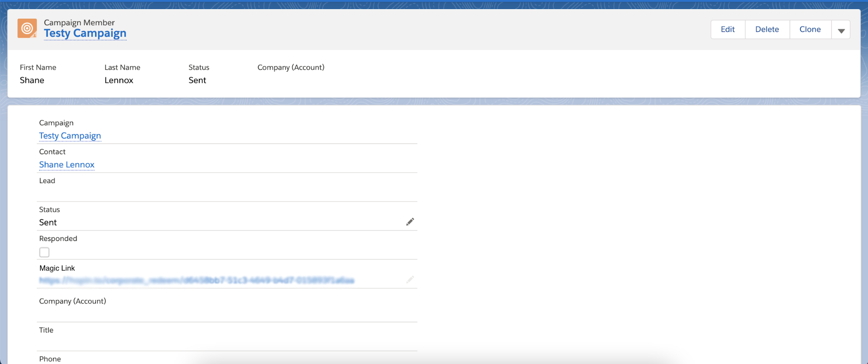Click the orange Campaign Member target icon
Screen dimensions: 868x364
(x=27, y=29)
